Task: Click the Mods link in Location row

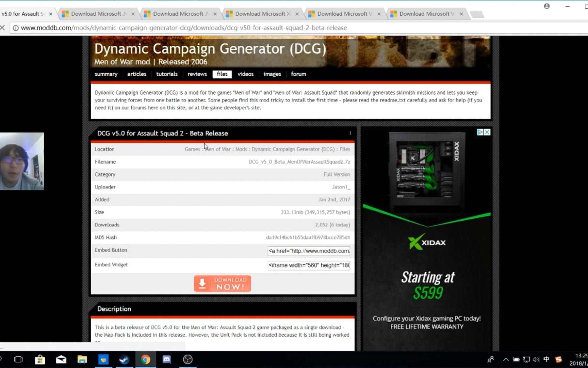Action: (x=241, y=149)
